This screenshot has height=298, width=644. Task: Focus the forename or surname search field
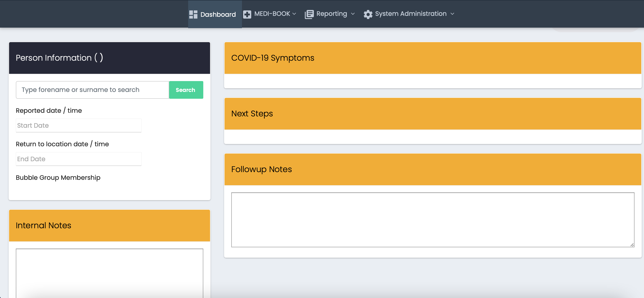92,90
